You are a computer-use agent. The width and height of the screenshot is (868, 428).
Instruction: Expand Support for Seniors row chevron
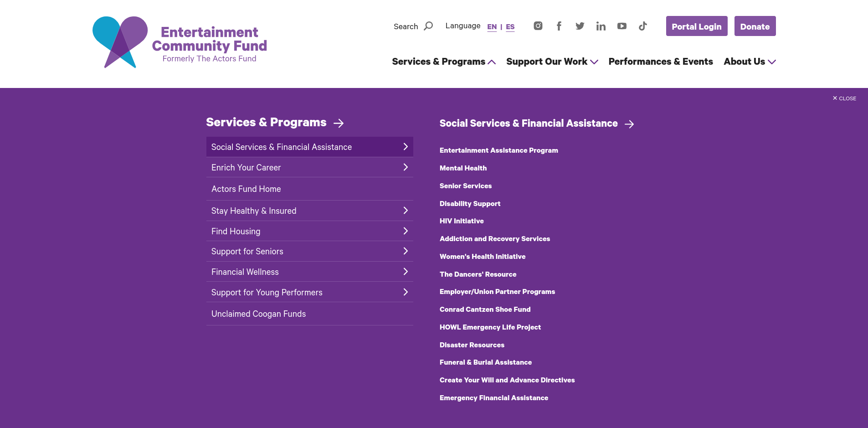pos(406,251)
